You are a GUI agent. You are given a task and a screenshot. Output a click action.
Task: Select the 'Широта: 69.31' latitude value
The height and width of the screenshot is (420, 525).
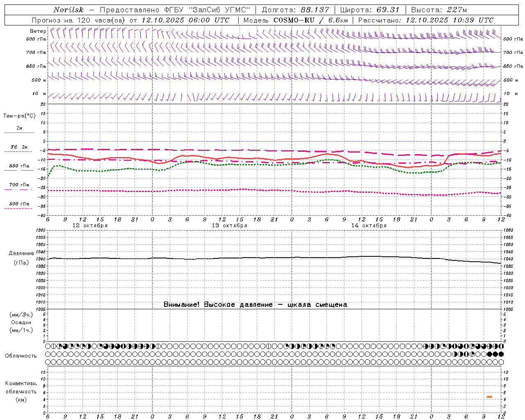click(x=370, y=10)
